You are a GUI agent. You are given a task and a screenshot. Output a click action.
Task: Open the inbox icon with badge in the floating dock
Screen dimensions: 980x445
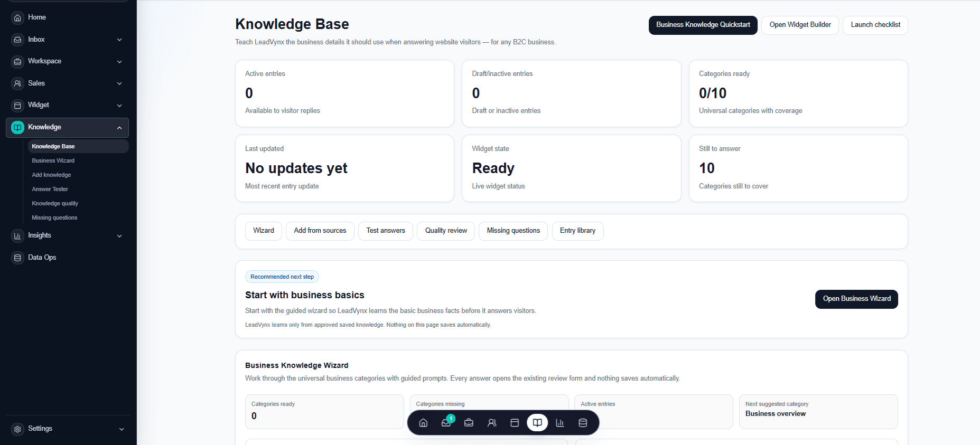446,423
